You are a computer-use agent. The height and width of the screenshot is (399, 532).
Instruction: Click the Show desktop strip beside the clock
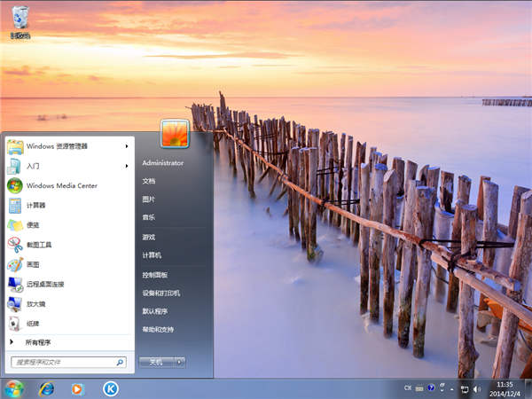(x=528, y=389)
